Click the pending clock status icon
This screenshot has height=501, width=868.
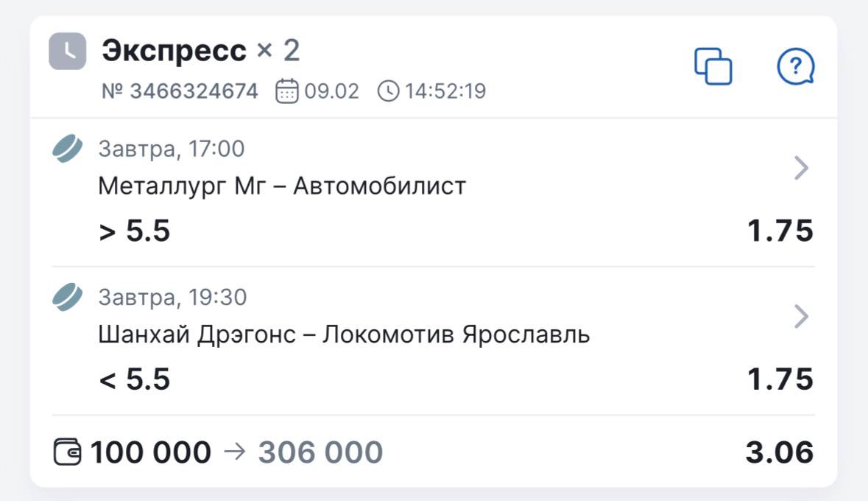[68, 52]
